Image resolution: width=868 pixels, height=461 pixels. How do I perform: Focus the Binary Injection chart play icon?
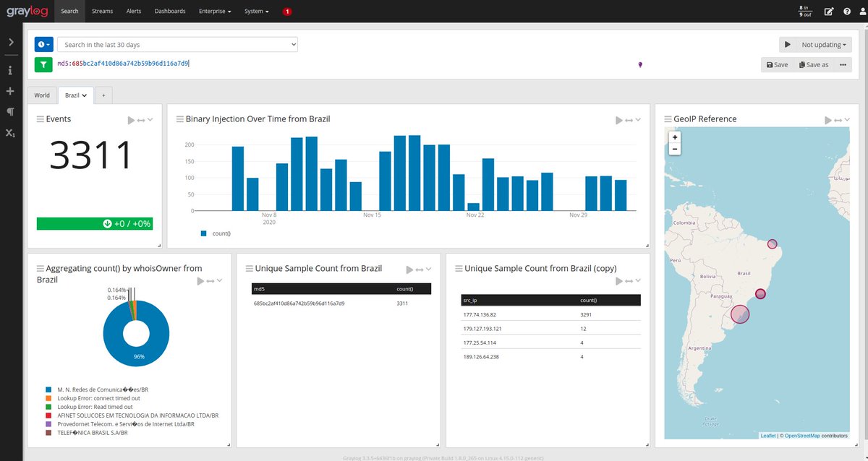[619, 120]
